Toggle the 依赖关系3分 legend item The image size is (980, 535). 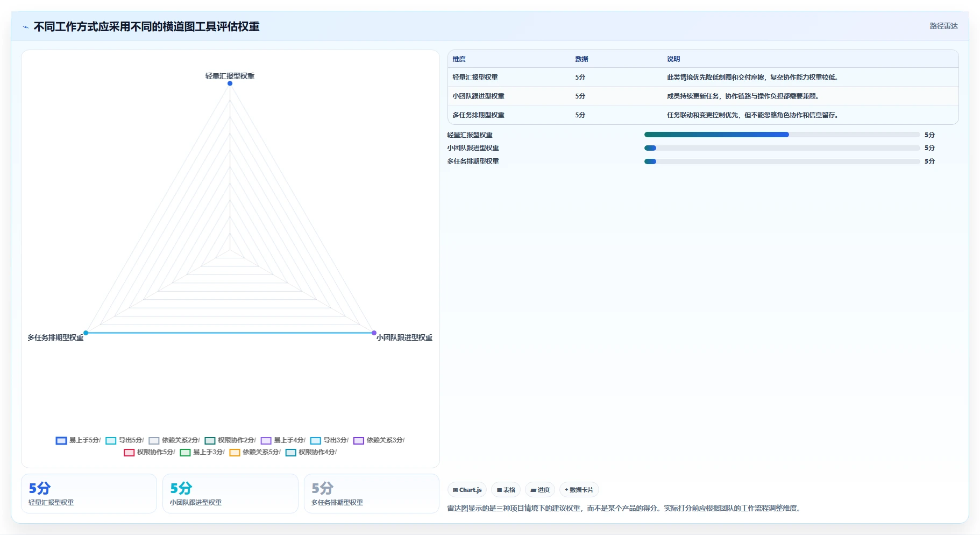coord(379,440)
